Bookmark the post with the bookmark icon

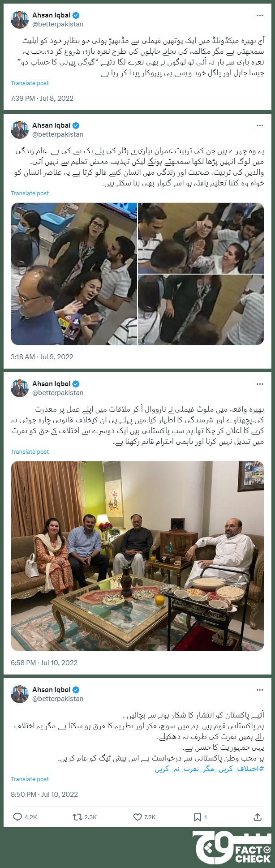point(197,817)
